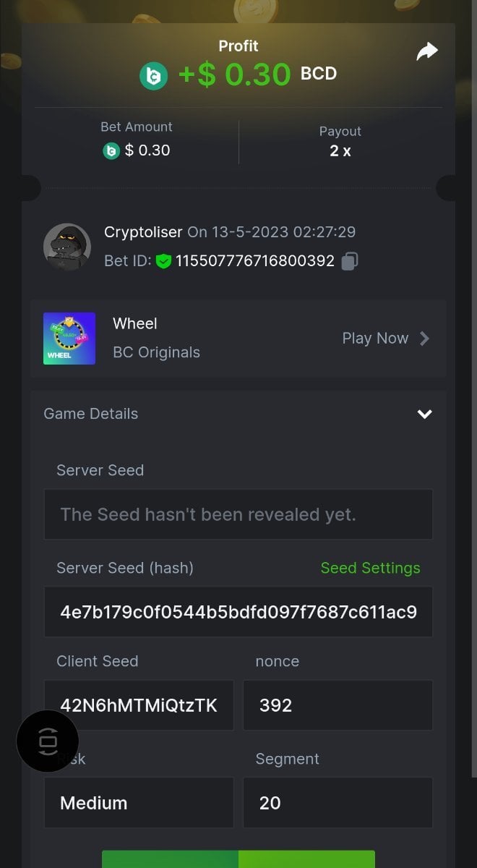Click the coin icon next to bet amount

click(x=111, y=150)
